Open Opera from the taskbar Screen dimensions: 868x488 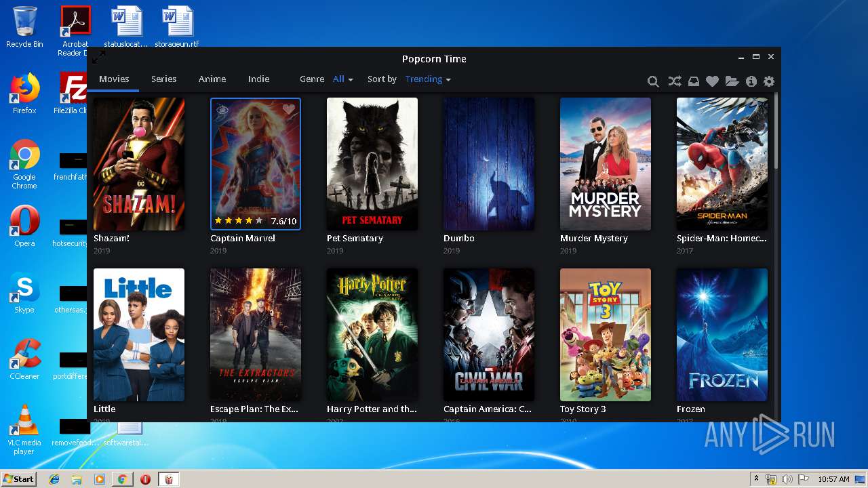tap(145, 479)
